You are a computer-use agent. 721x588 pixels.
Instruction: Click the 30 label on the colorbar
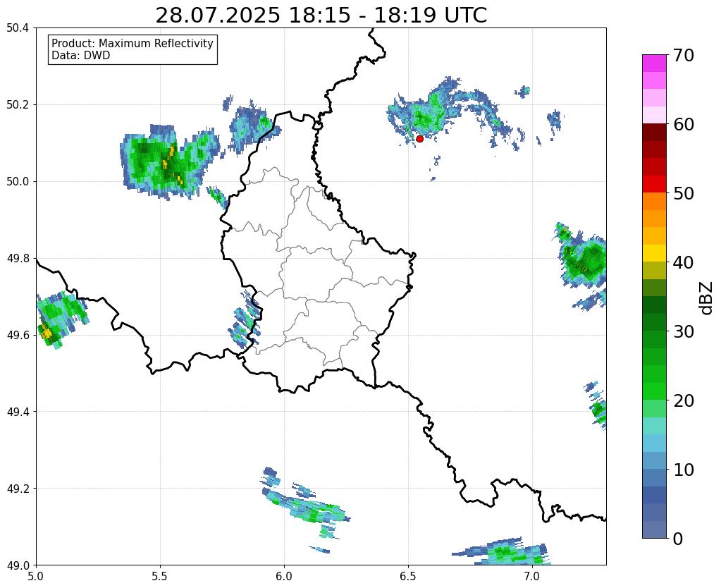[683, 331]
